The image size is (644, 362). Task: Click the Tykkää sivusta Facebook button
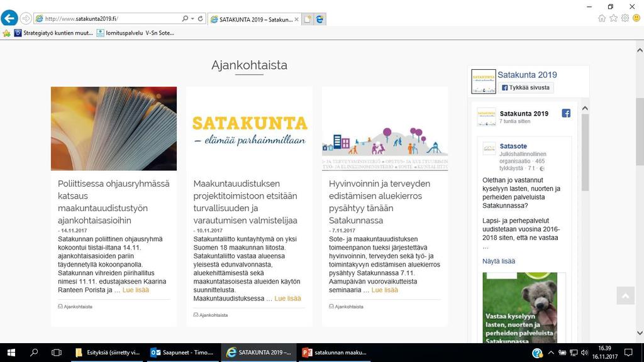pos(526,87)
